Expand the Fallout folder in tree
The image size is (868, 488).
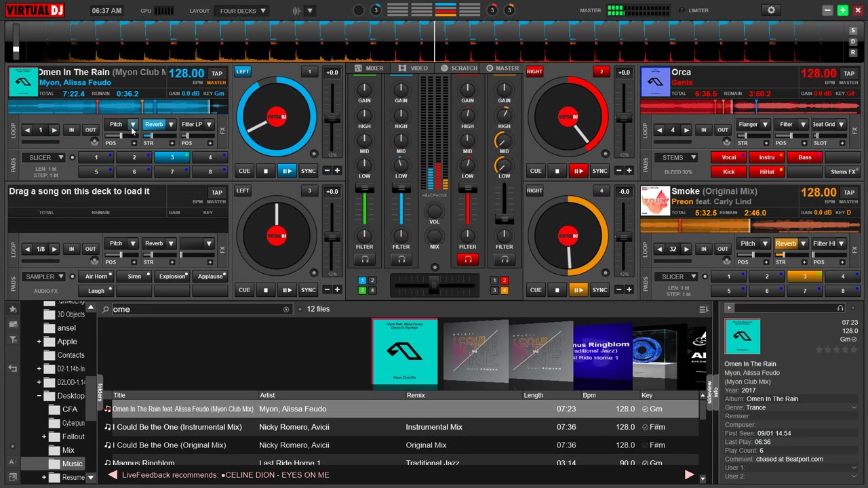tap(44, 436)
